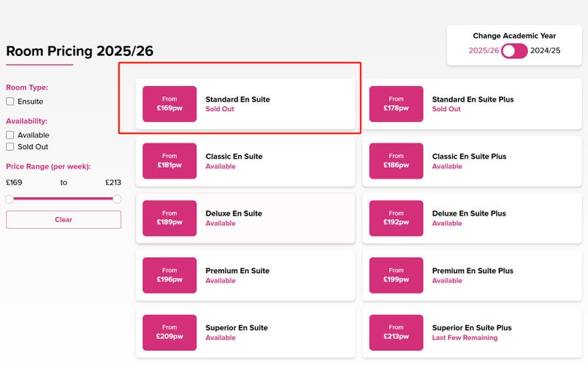
Task: Click the minimum price slider handle
Action: 10,199
